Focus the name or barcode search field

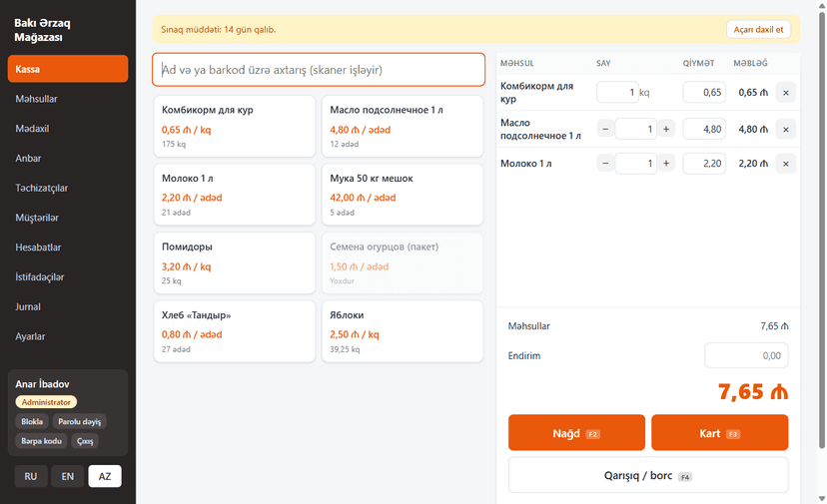pyautogui.click(x=319, y=70)
